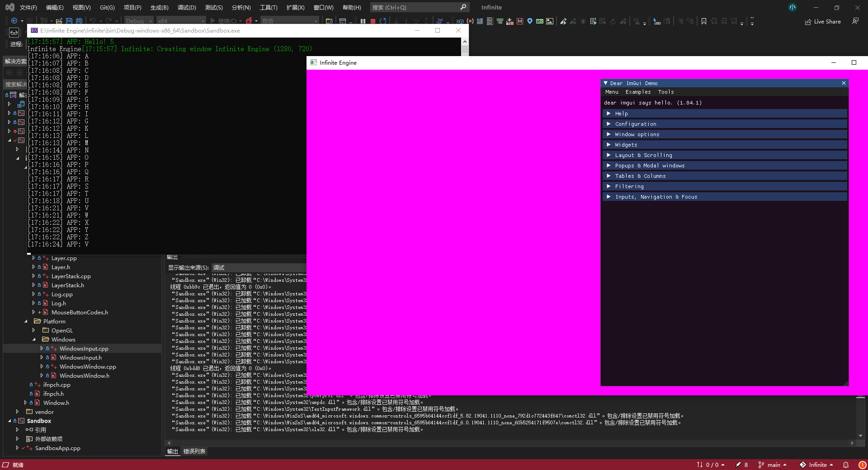Screen dimensions: 868x470
Task: Collapse Dear ImGui Demo window triangle
Action: tap(606, 83)
